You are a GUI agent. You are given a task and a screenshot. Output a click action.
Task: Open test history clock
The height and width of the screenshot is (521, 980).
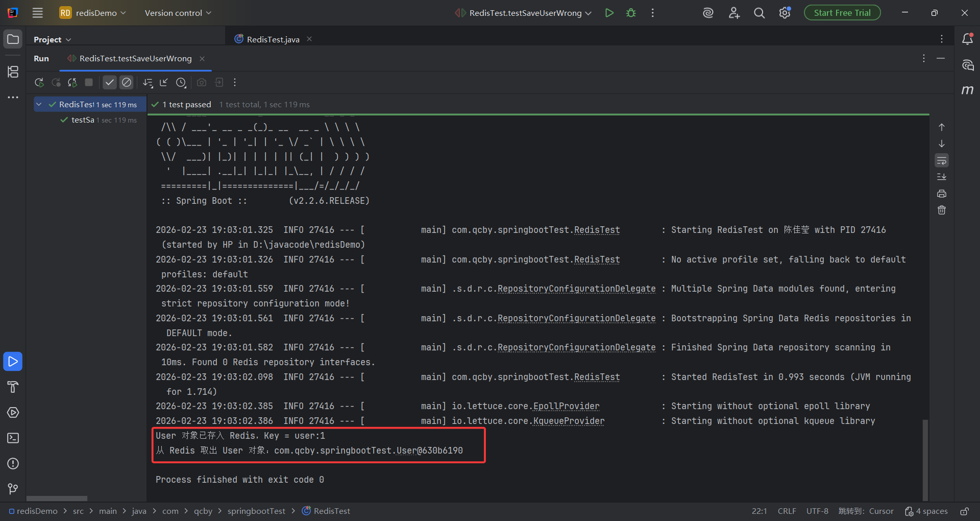pyautogui.click(x=181, y=82)
